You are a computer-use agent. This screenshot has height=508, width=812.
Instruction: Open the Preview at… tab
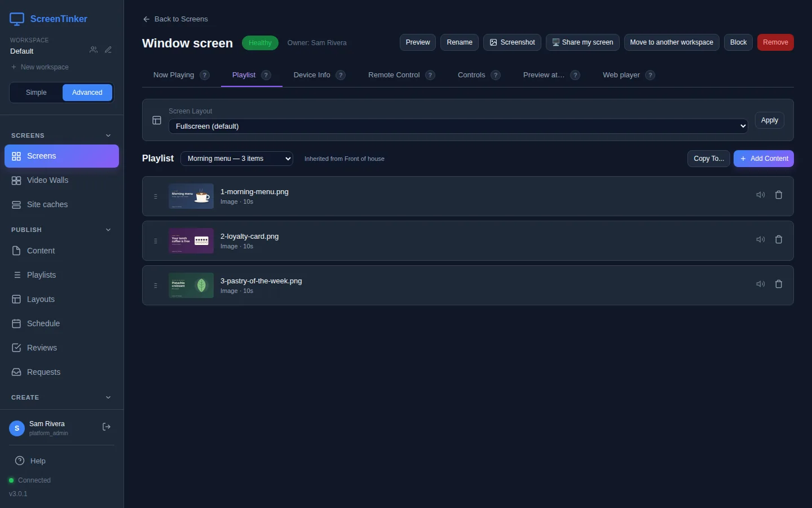(x=544, y=75)
